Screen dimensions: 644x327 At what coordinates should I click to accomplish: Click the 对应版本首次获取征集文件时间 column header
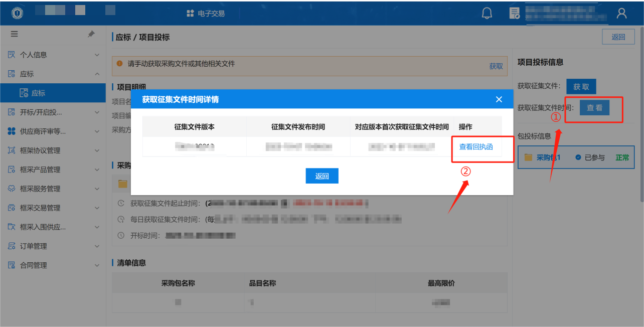pyautogui.click(x=402, y=127)
